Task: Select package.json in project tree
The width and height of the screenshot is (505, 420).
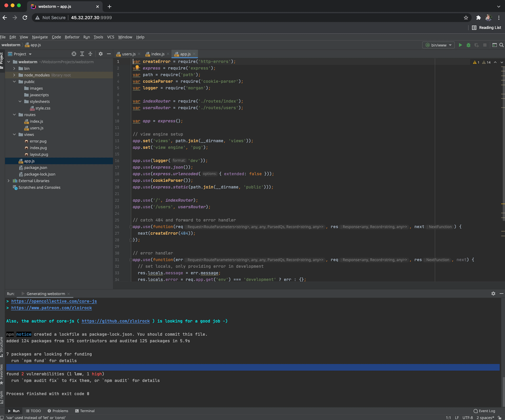Action: coord(35,168)
